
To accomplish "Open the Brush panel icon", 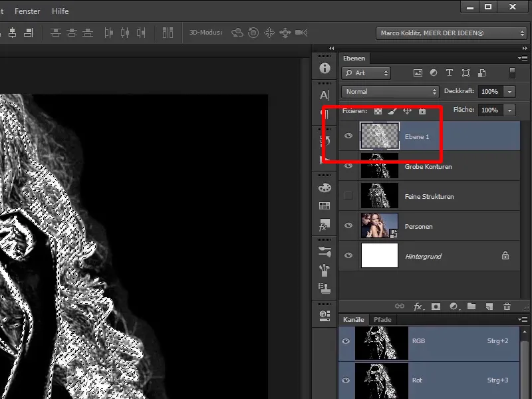I will [x=325, y=270].
